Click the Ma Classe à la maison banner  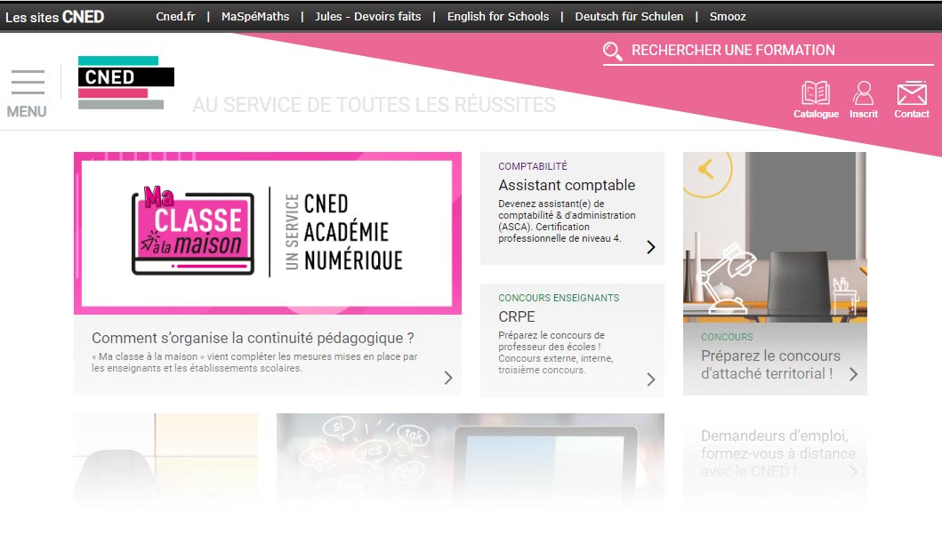(x=268, y=233)
